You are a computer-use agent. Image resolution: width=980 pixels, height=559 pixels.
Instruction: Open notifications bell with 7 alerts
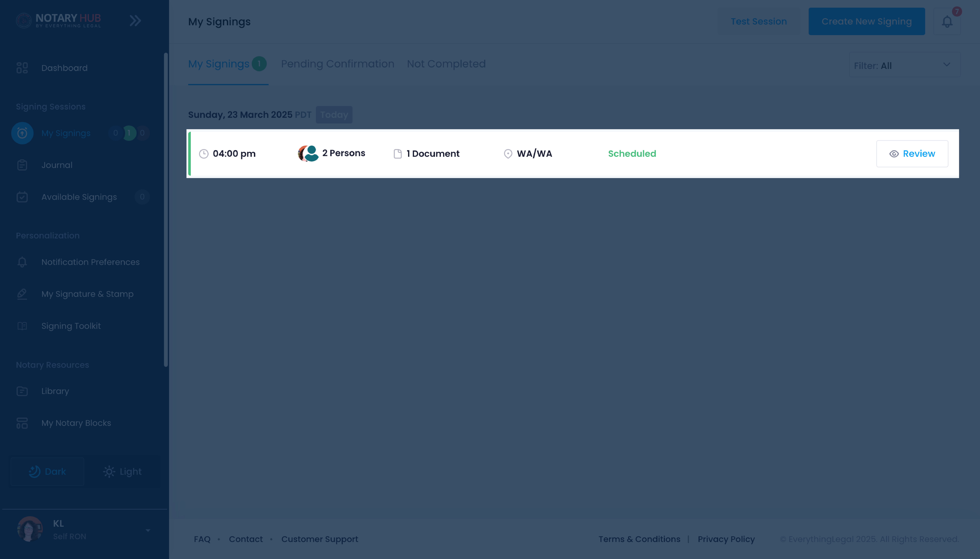[x=947, y=21]
